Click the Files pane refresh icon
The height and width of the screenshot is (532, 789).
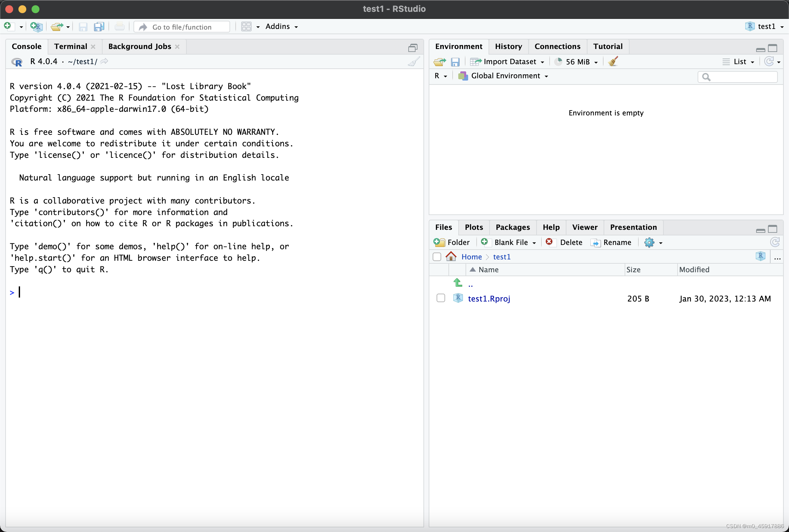(x=775, y=242)
